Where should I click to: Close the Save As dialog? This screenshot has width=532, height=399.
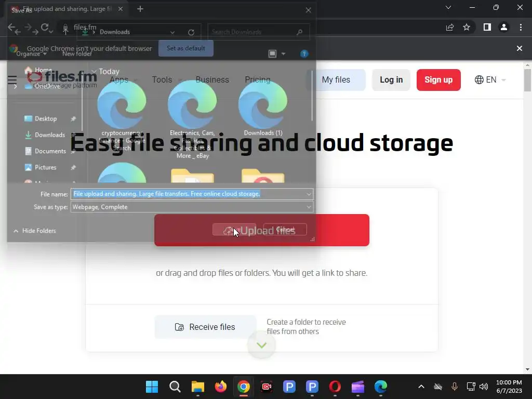[x=308, y=10]
